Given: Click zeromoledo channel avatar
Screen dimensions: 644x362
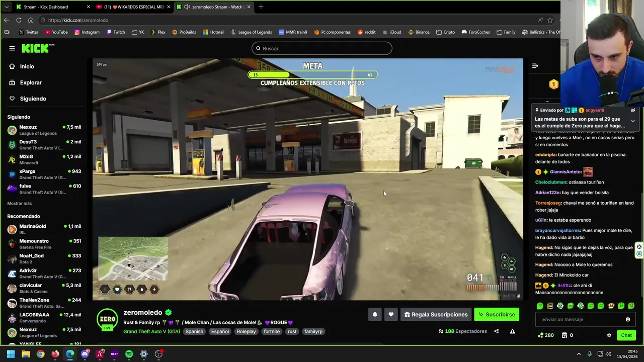Looking at the screenshot, I should pyautogui.click(x=107, y=320).
